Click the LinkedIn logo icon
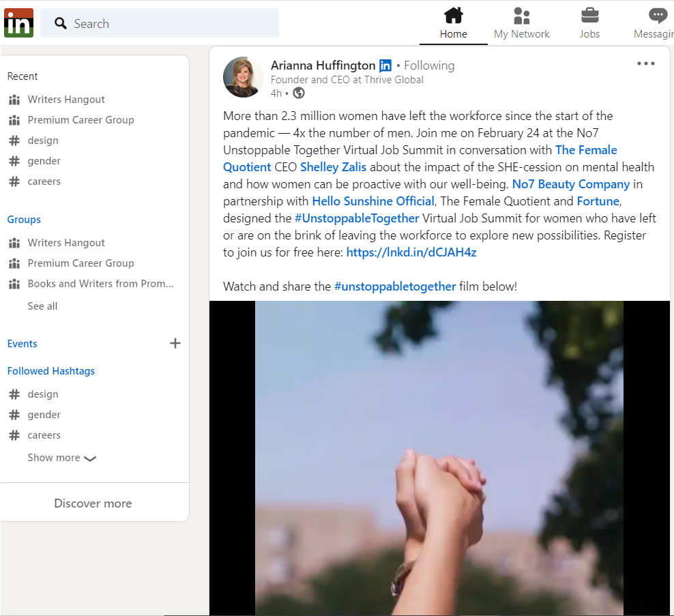 point(18,23)
